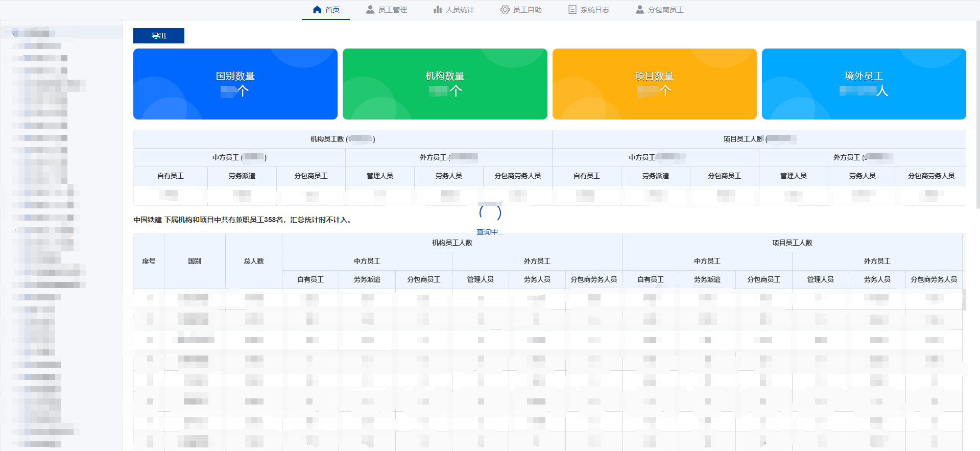Screen dimensions: 980x451
Task: Open the 员工管理 tab
Action: pyautogui.click(x=387, y=10)
